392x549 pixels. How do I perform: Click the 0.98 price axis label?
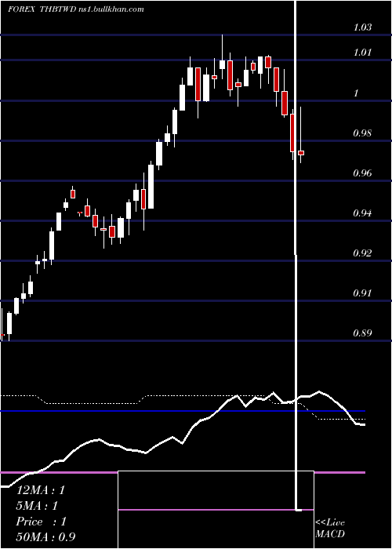(x=362, y=133)
